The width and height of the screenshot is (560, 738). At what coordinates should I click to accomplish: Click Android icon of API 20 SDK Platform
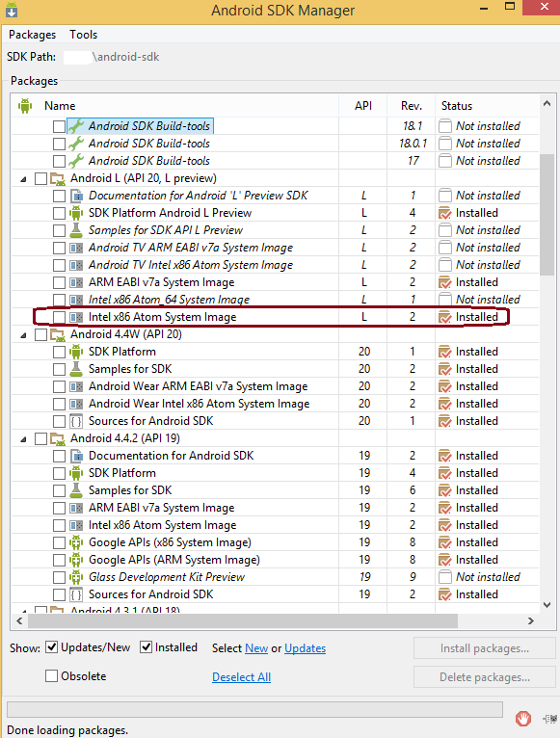coord(76,352)
